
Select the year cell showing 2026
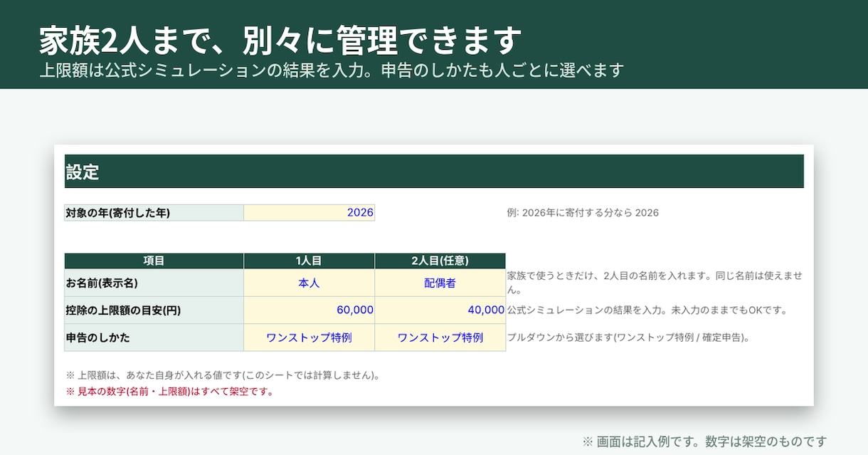309,212
